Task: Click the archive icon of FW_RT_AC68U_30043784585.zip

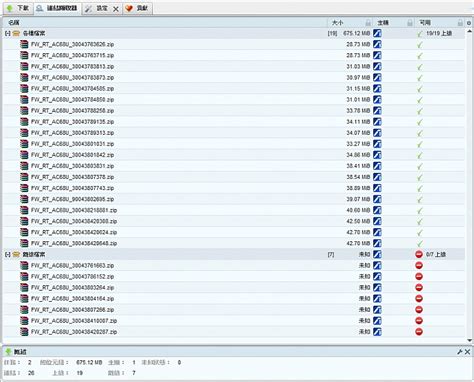Action: (24, 89)
